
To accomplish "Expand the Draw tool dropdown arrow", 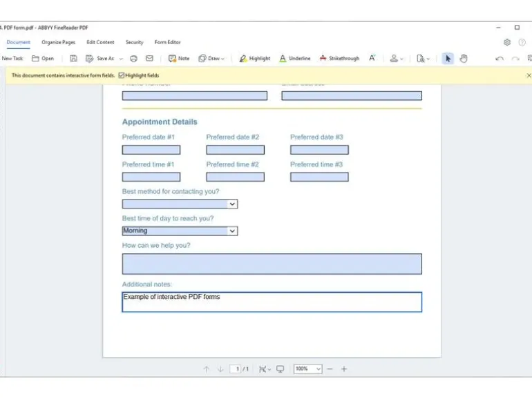I will (x=222, y=59).
